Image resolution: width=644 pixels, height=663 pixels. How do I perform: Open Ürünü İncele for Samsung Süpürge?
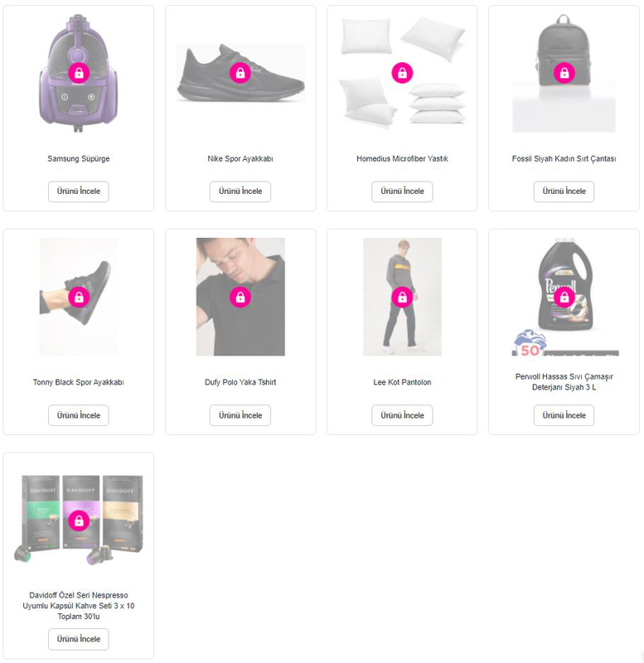[x=79, y=191]
